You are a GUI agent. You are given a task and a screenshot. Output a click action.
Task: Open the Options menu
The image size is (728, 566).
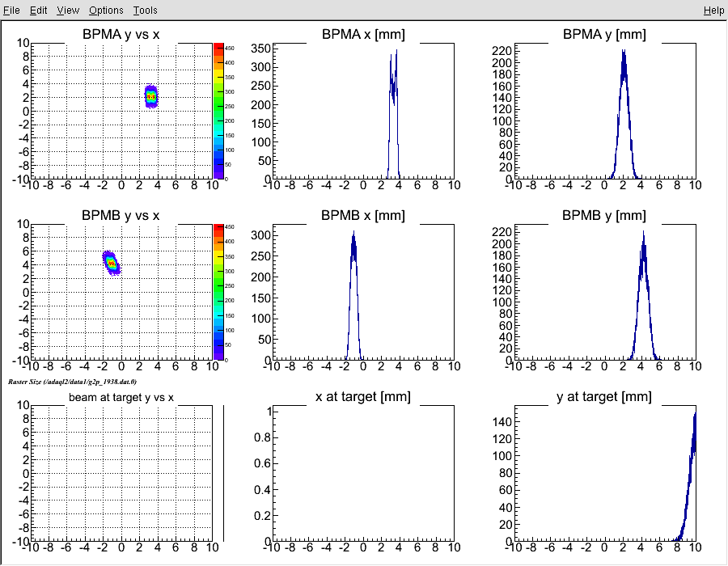(x=106, y=11)
